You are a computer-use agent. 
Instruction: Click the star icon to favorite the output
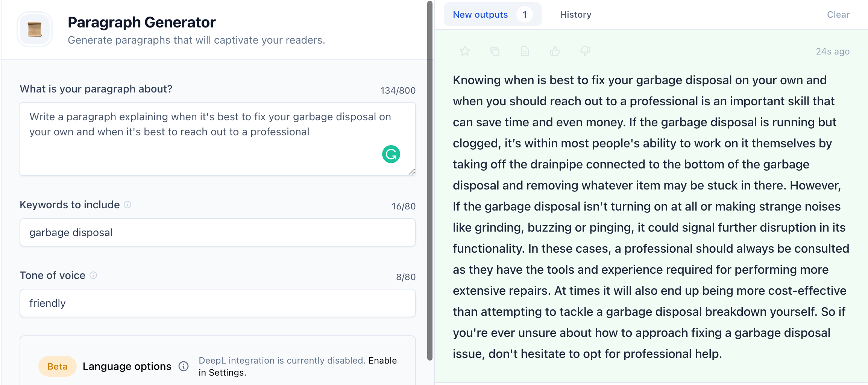465,51
